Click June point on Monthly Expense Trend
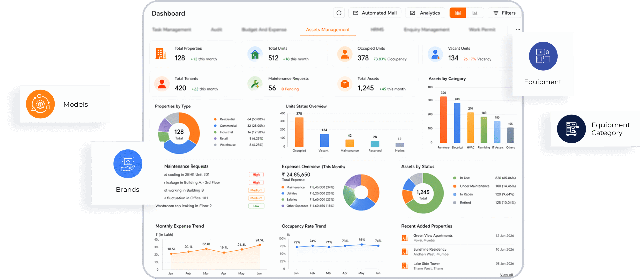The height and width of the screenshot is (279, 644). 259,245
